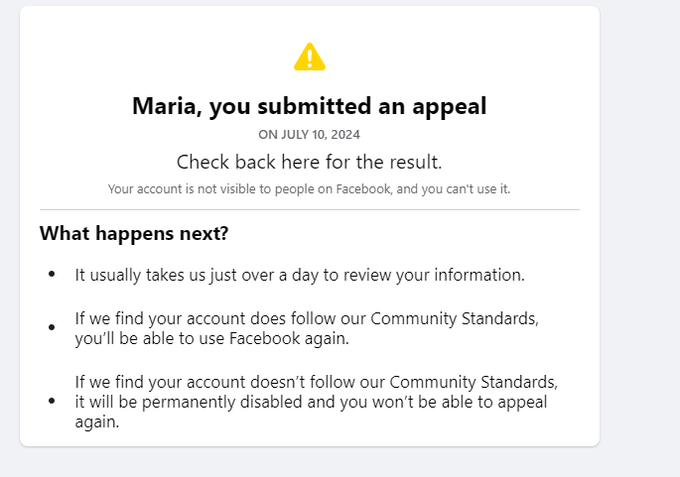680x477 pixels.
Task: Click the gray background outside the card
Action: click(640, 238)
